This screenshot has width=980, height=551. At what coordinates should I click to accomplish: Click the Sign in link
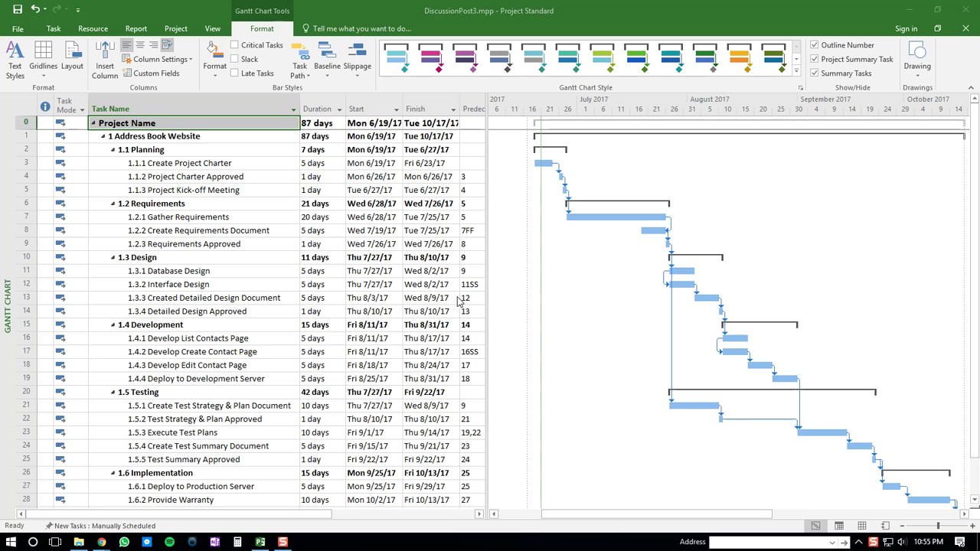pyautogui.click(x=906, y=28)
